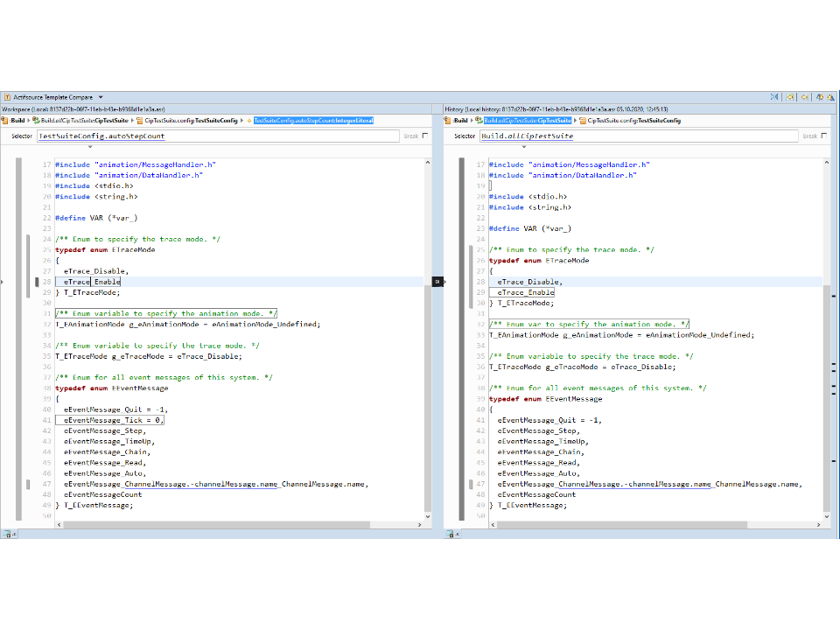
Task: Enable the Break checkbox in left pane
Action: click(425, 136)
